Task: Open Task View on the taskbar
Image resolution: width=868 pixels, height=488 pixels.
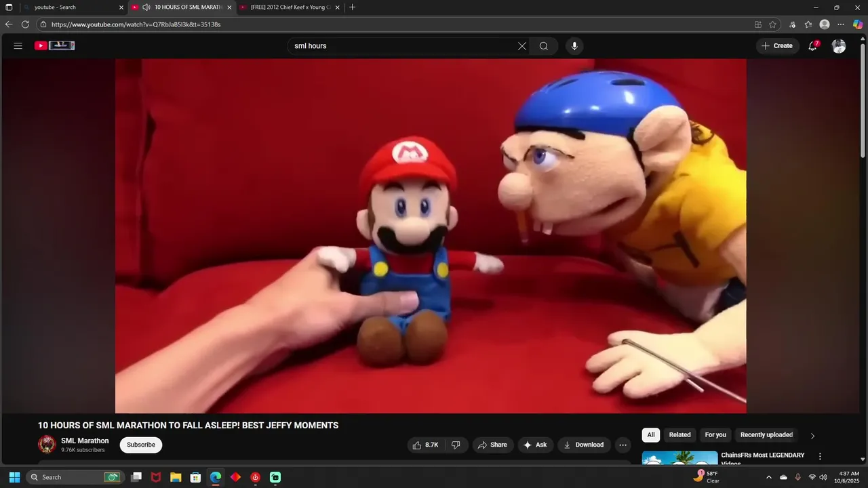Action: pyautogui.click(x=136, y=477)
